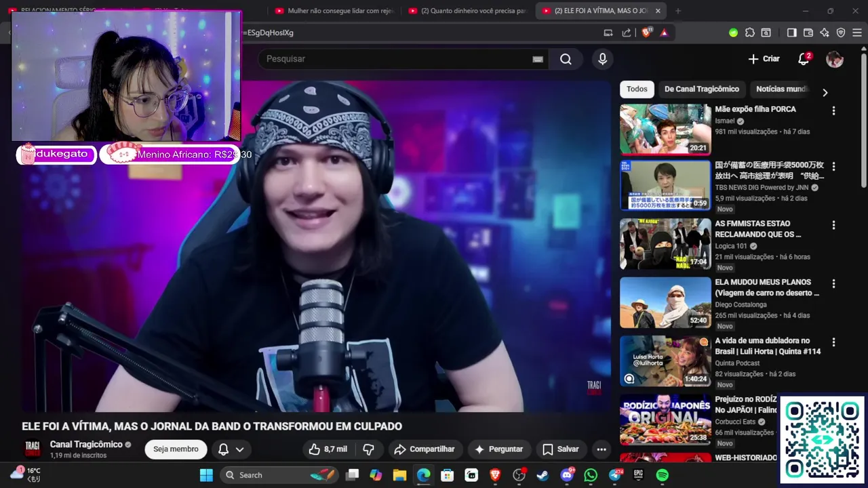Expand the notification bell dropdown for channel
Image resolution: width=868 pixels, height=488 pixels.
231,449
